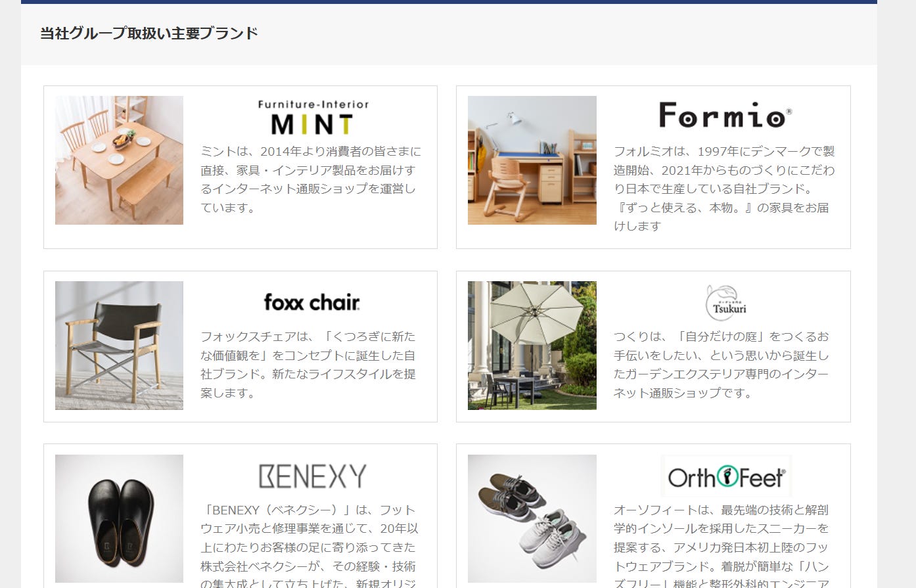Click the MINT description starting ミントは、2014年より
The image size is (916, 588).
point(311,179)
